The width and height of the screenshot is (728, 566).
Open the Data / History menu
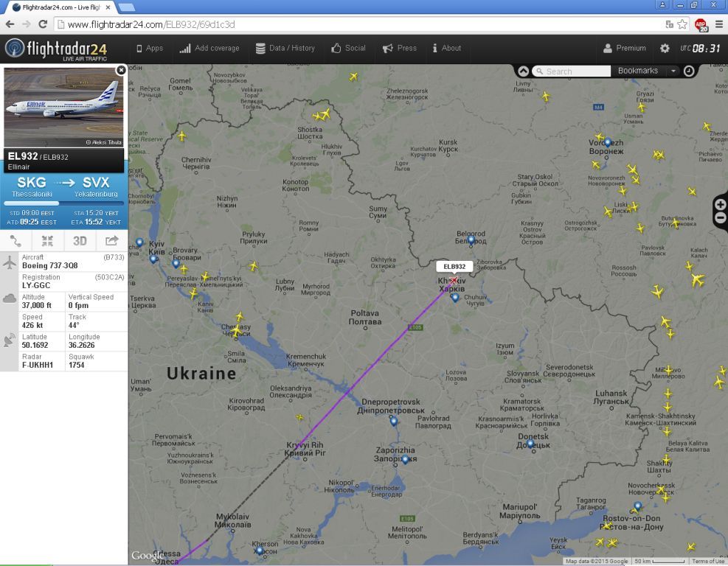click(285, 48)
